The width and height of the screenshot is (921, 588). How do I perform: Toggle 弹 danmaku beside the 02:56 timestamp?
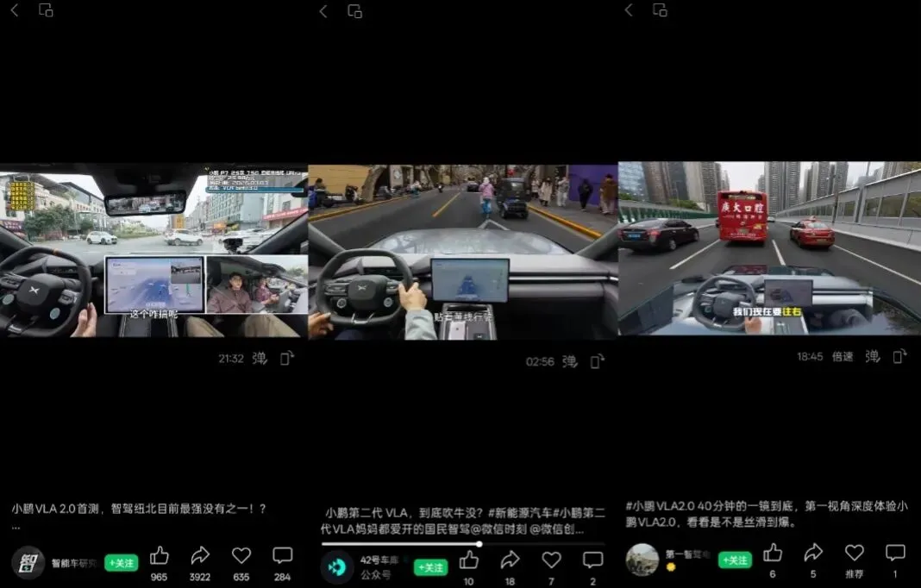click(569, 361)
